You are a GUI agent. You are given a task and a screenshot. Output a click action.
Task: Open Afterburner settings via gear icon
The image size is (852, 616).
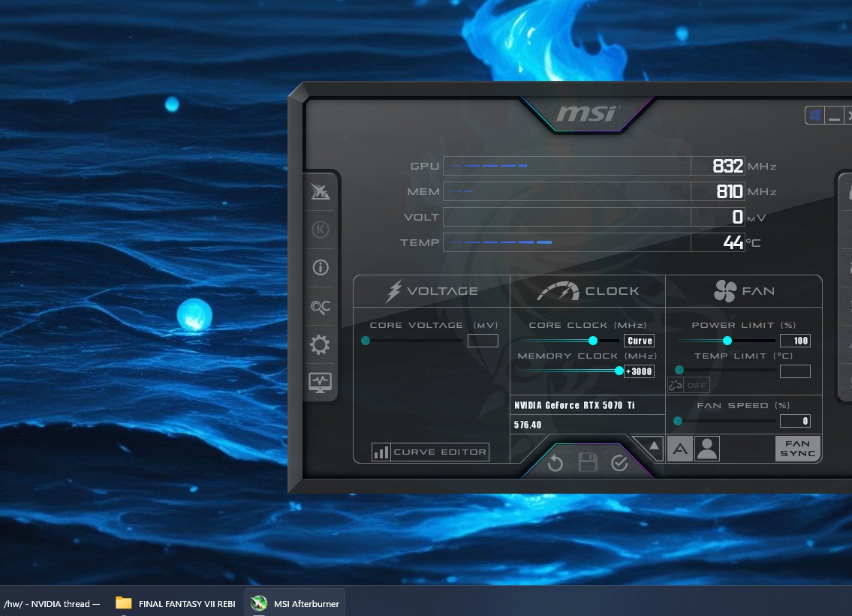320,344
